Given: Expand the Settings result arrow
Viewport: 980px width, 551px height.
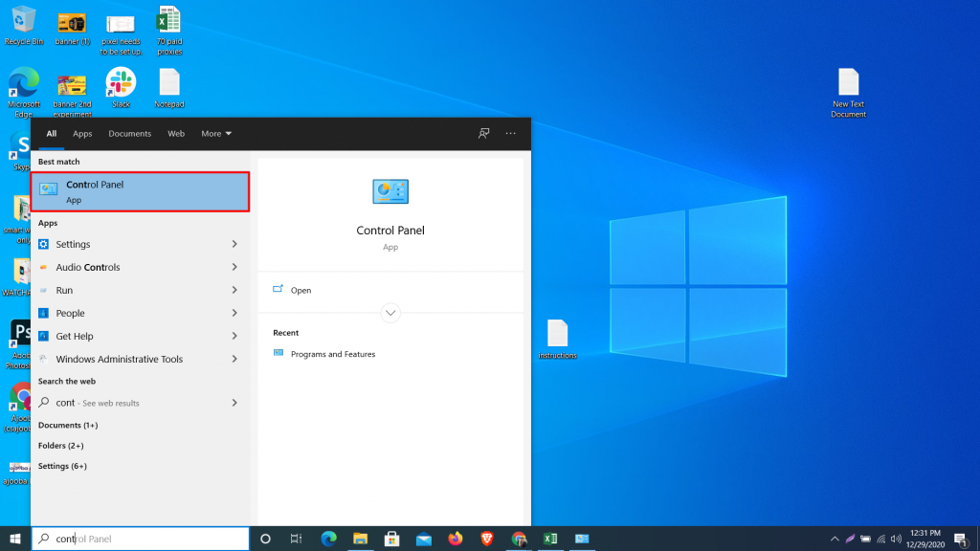Looking at the screenshot, I should coord(234,244).
